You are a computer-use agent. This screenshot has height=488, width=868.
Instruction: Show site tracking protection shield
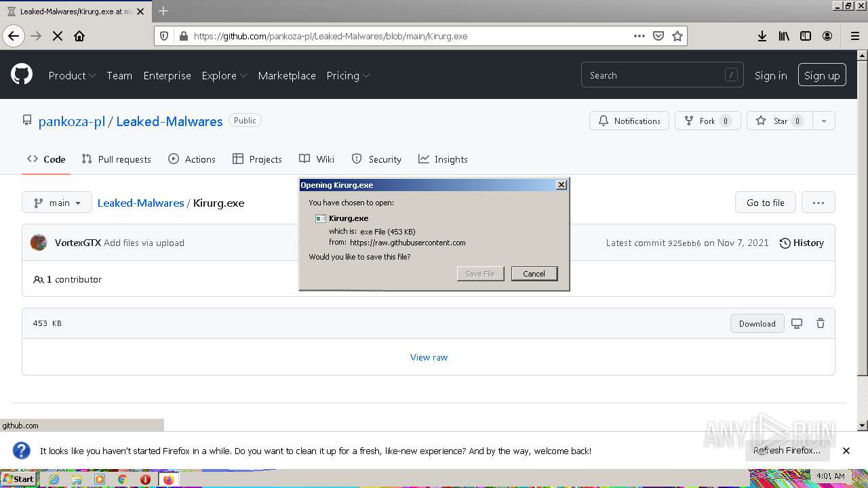coord(163,36)
